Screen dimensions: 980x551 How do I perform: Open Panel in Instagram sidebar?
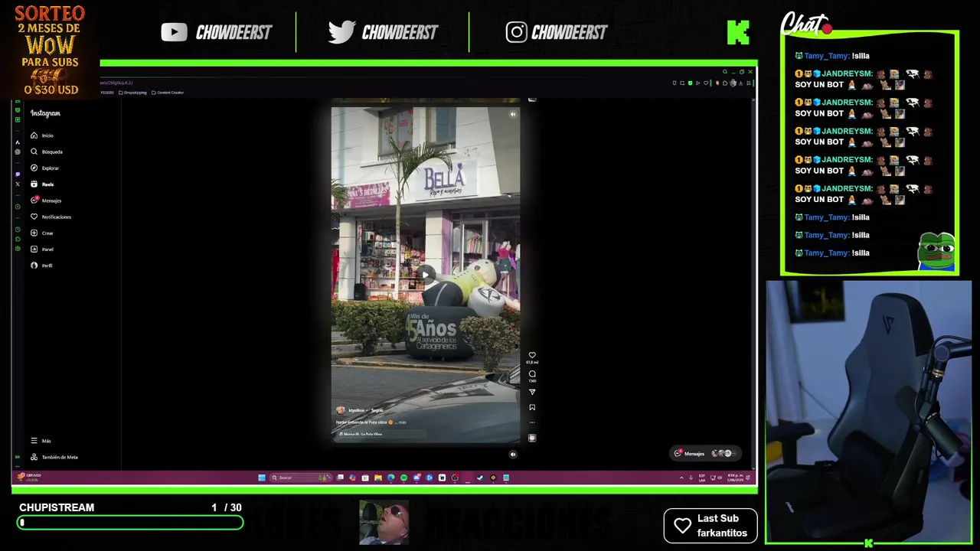click(42, 249)
